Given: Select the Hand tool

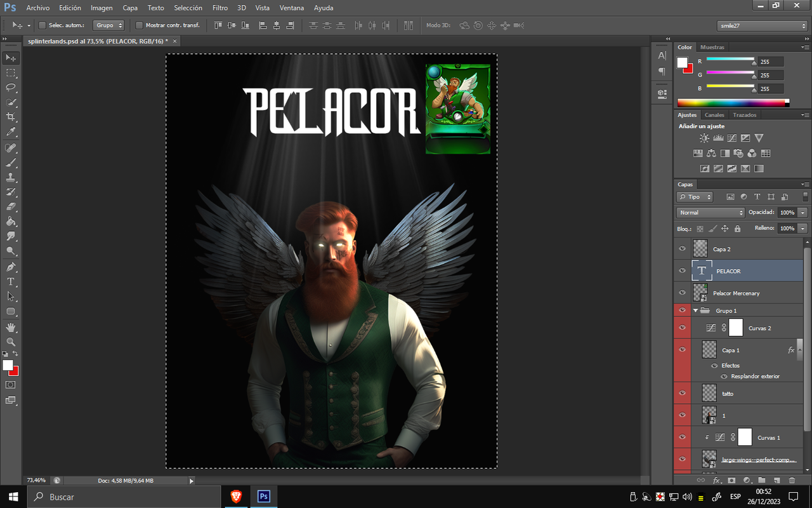Looking at the screenshot, I should [11, 327].
